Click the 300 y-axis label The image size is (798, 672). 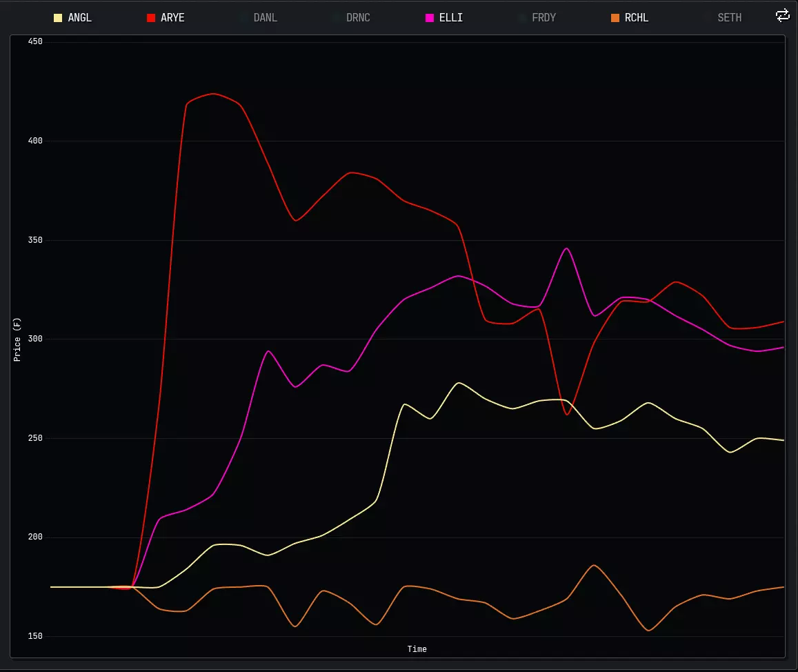click(35, 339)
